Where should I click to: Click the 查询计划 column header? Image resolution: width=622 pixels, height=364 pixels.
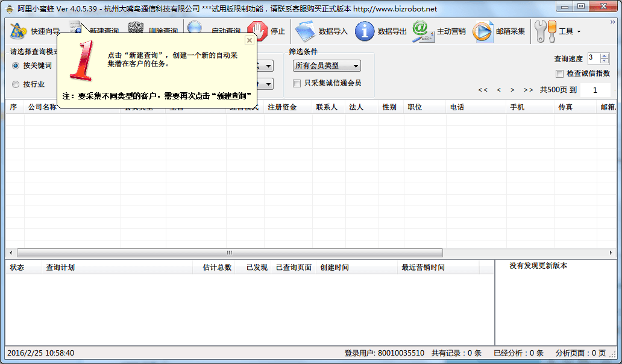60,268
